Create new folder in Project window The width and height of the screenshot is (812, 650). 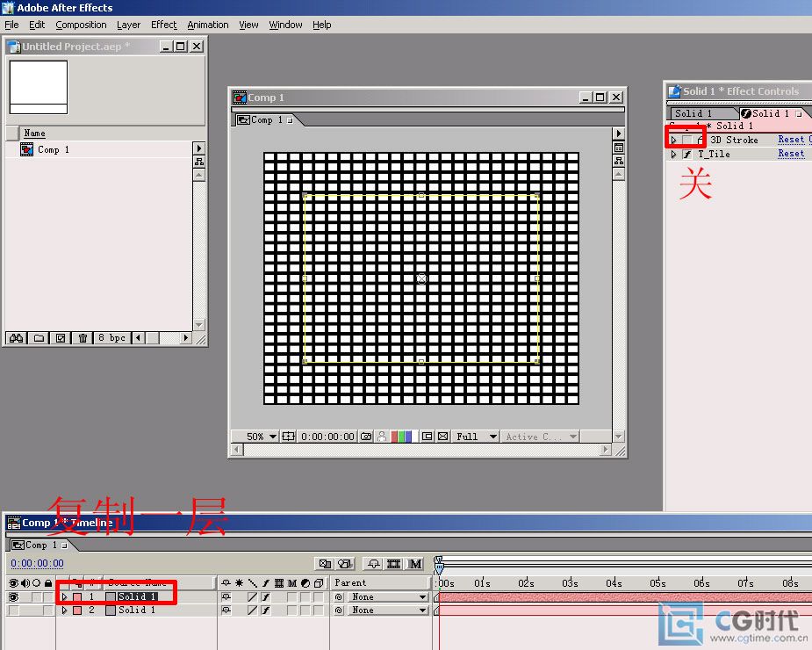39,338
